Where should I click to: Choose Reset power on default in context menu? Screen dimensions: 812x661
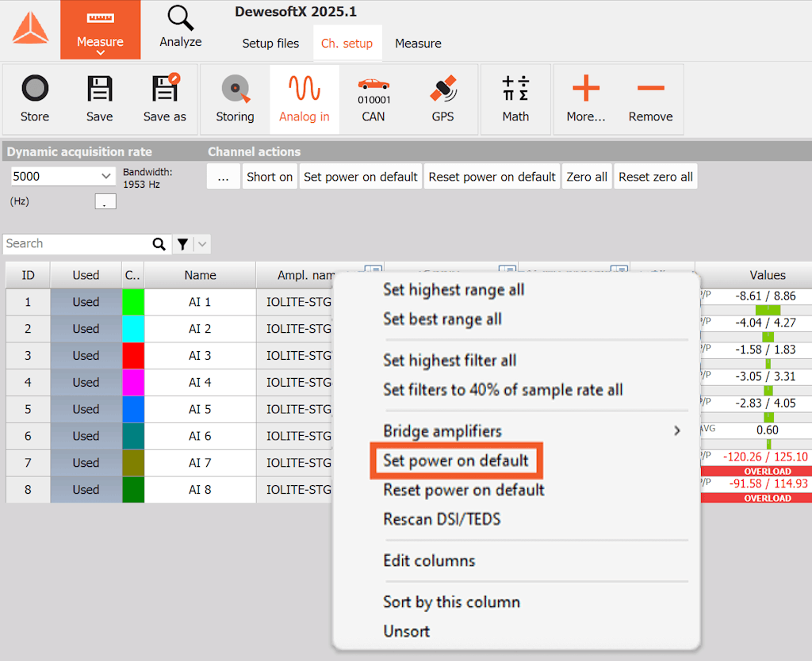point(463,490)
